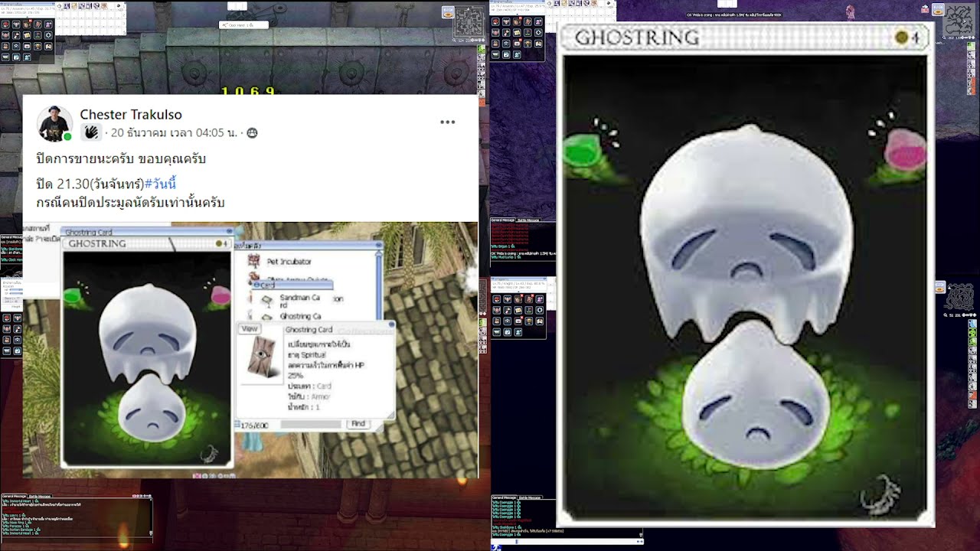Click the pink ghost character in right window
The image size is (980, 551).
(x=850, y=11)
